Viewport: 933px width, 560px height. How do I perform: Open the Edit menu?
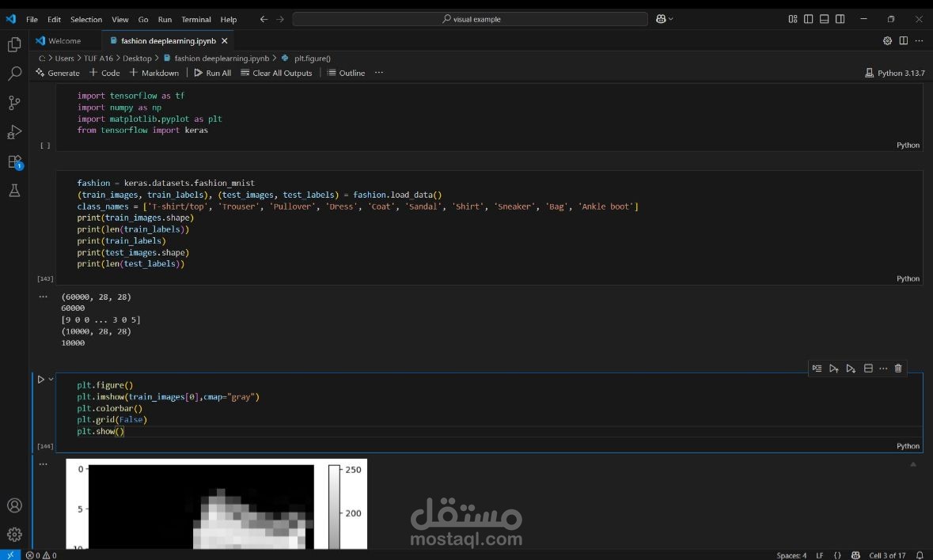tap(54, 19)
